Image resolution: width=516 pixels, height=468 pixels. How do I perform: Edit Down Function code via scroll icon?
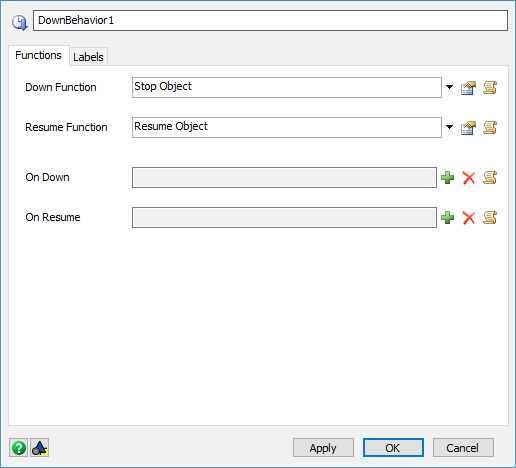click(490, 88)
